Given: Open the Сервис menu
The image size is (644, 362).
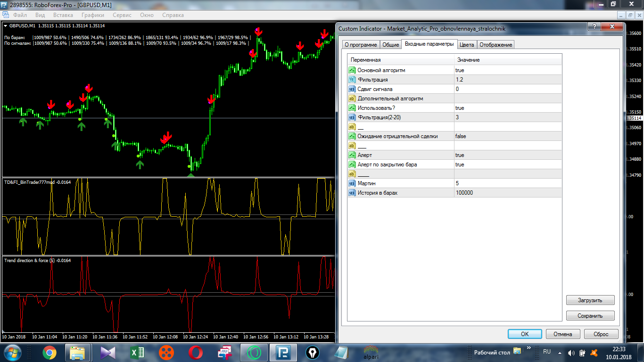Looking at the screenshot, I should pos(122,15).
